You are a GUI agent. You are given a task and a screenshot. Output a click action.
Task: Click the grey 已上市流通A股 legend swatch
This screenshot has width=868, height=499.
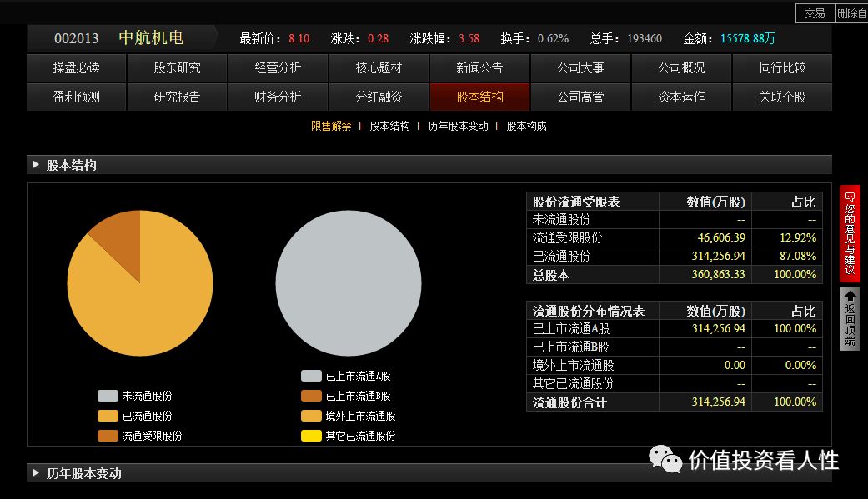311,376
